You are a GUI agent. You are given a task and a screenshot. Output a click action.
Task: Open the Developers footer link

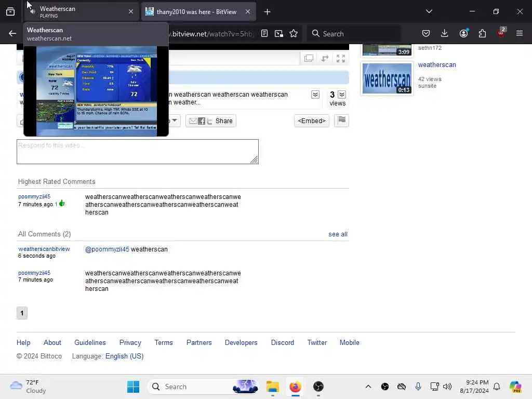pyautogui.click(x=241, y=343)
